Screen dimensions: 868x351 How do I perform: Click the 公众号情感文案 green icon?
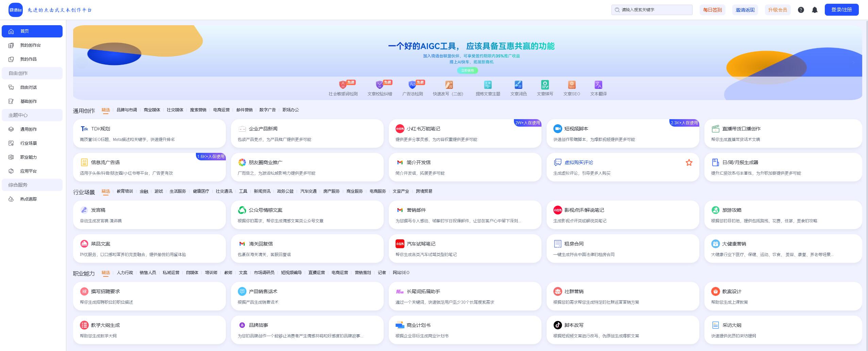tap(242, 210)
